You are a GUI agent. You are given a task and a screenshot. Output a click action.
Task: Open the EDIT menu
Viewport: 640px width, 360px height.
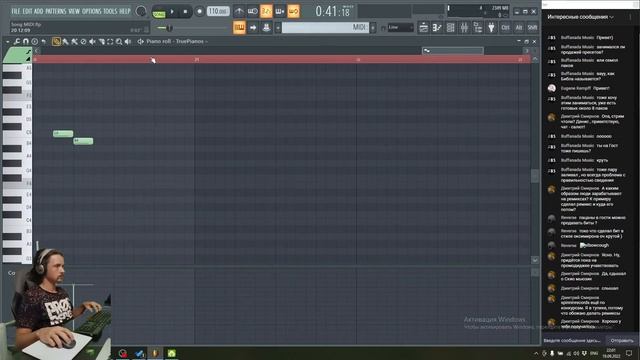pyautogui.click(x=27, y=11)
